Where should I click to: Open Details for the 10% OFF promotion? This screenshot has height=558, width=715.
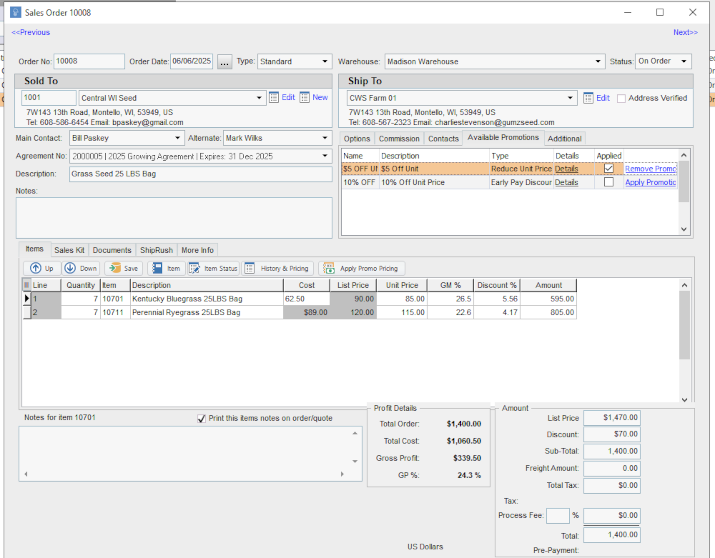(x=566, y=182)
